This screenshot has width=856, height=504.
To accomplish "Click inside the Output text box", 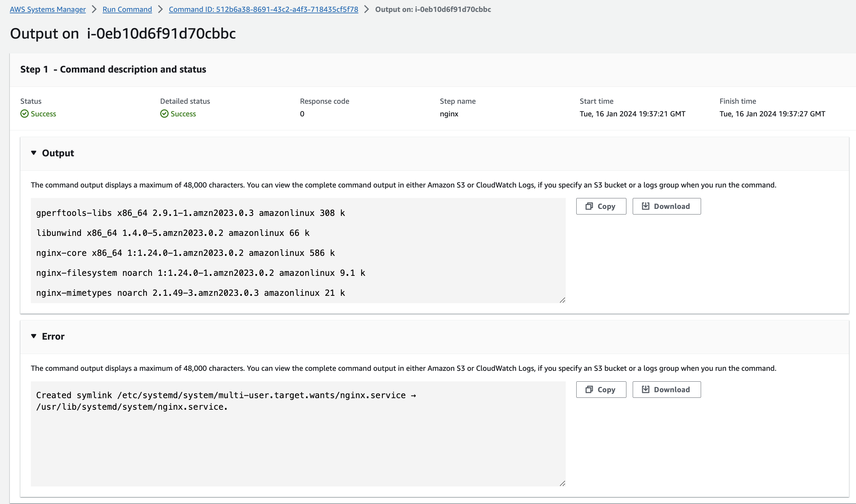I will pos(456,245).
